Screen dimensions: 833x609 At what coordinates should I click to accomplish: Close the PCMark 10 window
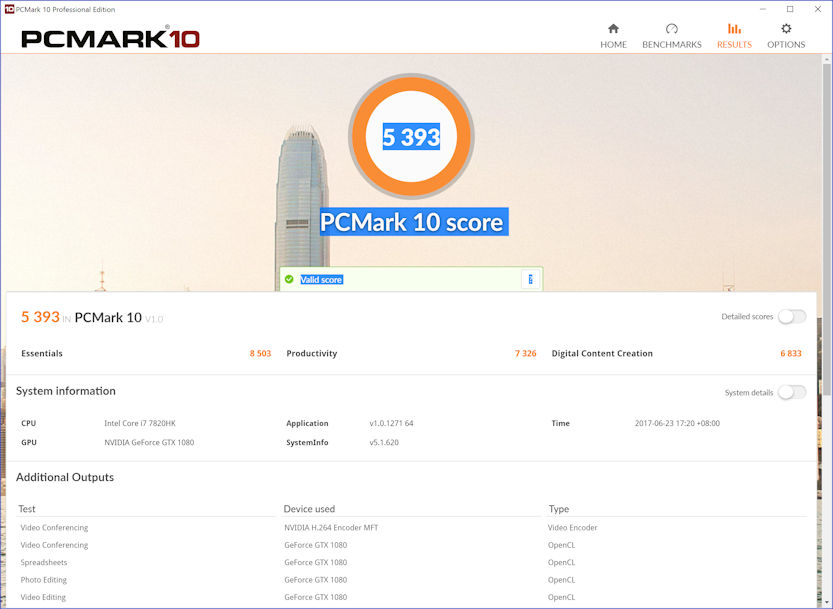click(x=818, y=9)
